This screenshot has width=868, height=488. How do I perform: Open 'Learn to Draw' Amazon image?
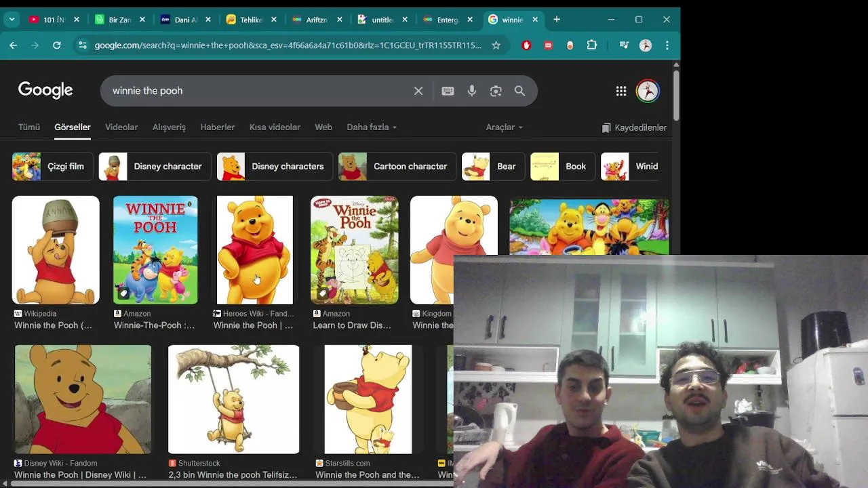point(355,250)
